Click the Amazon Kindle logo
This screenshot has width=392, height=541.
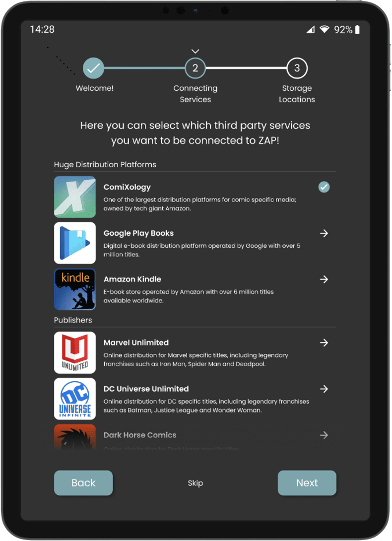coord(75,289)
